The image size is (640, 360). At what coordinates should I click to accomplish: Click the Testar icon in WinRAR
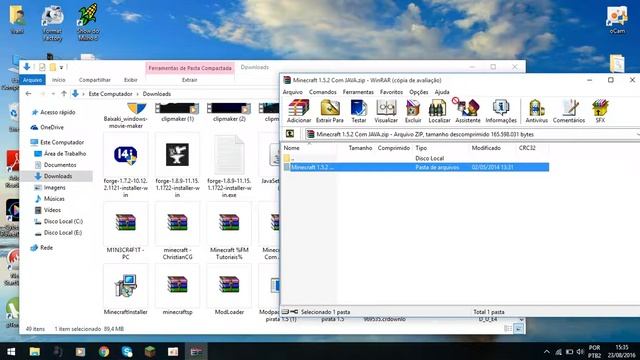358,111
